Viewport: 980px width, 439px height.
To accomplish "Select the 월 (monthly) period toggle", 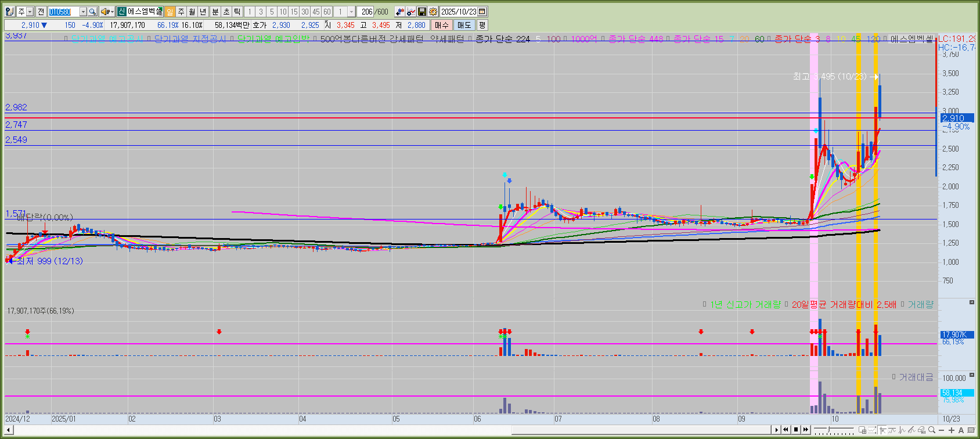I will tap(192, 12).
